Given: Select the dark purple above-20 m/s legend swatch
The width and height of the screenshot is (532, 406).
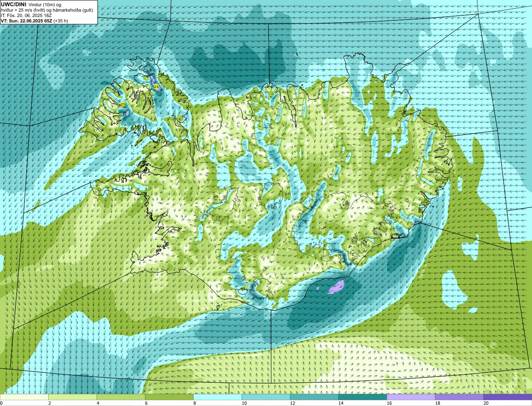Looking at the screenshot, I should point(507,397).
